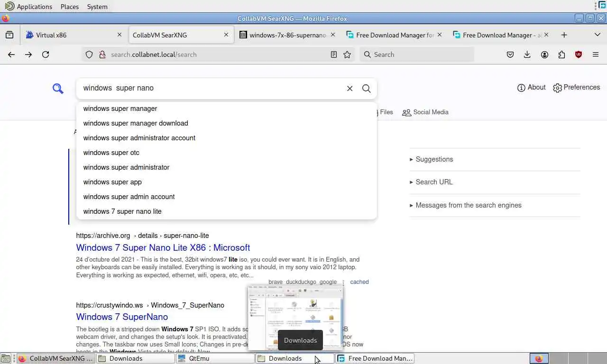Select the Social Media search category
The height and width of the screenshot is (364, 607).
point(425,112)
